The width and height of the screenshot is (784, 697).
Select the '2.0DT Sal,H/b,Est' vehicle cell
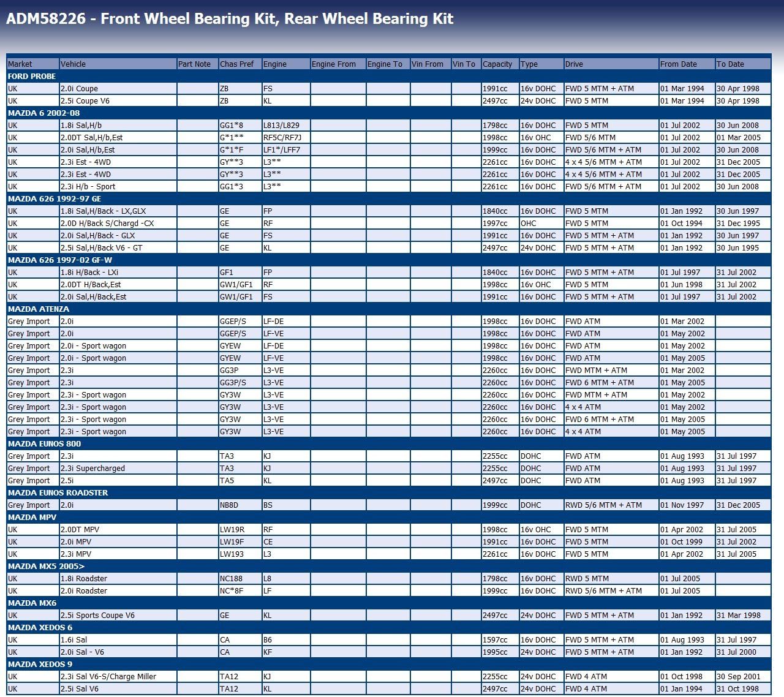coord(118,137)
